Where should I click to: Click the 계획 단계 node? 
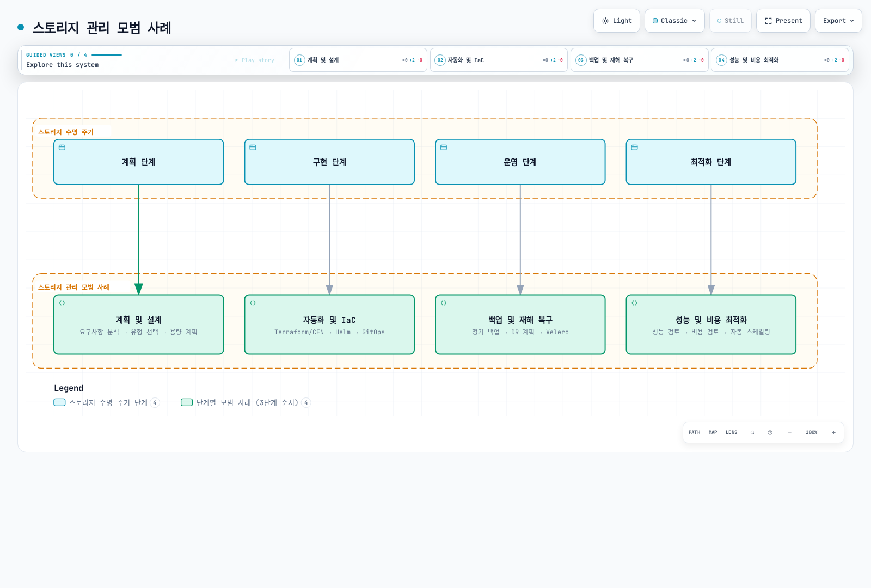[139, 162]
